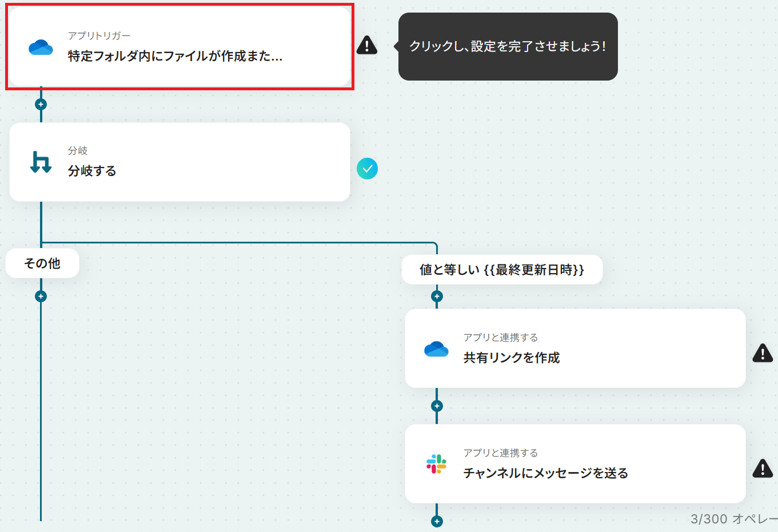Select the 値と等しい {{最終更新日時}} condition label

[502, 270]
